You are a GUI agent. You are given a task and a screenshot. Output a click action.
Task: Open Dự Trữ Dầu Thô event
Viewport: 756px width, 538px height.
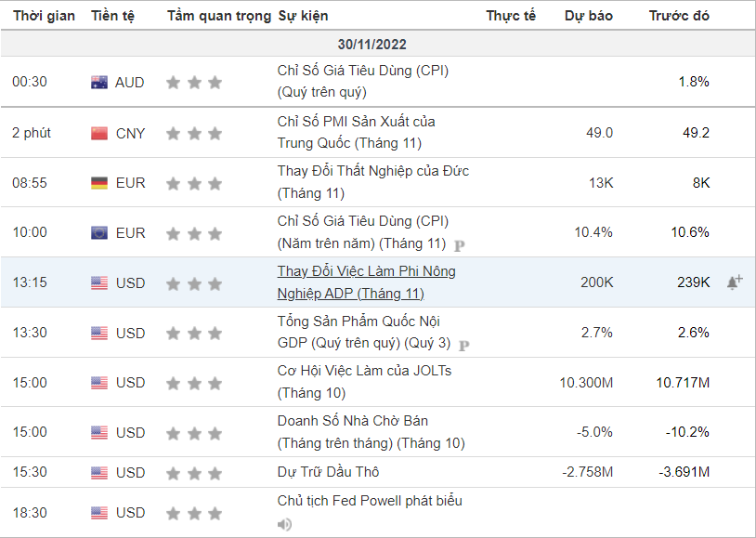(x=328, y=472)
